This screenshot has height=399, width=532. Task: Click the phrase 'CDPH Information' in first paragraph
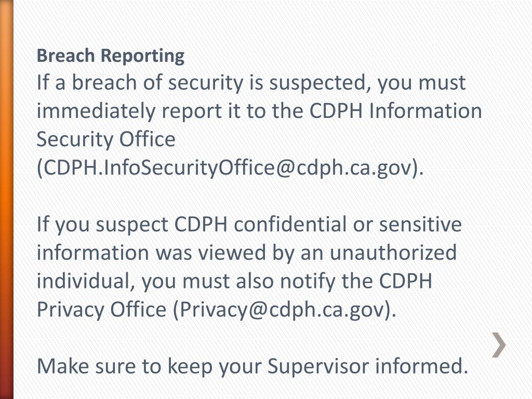pyautogui.click(x=395, y=111)
